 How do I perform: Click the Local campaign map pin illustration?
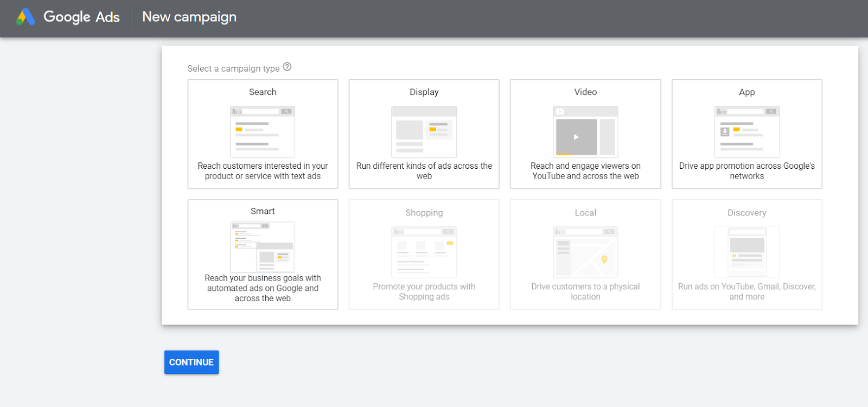tap(585, 252)
